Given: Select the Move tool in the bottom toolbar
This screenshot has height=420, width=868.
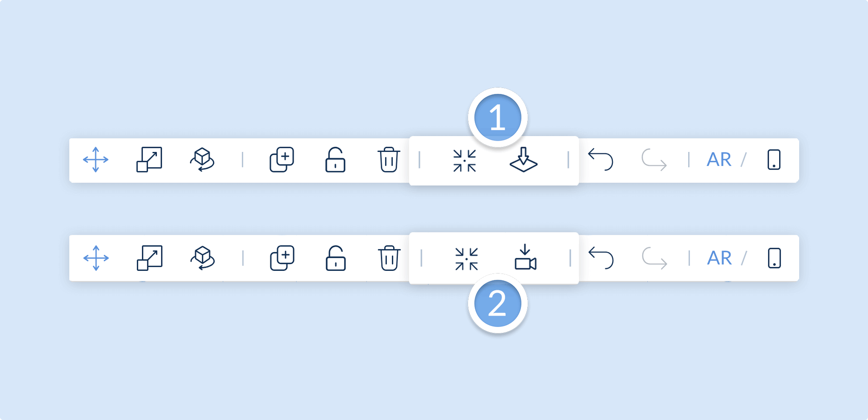Looking at the screenshot, I should [96, 258].
